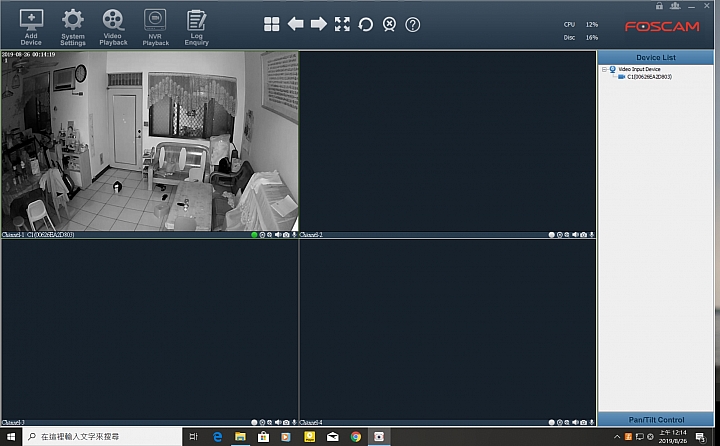Open the action center notifications
720x446 pixels.
701,436
